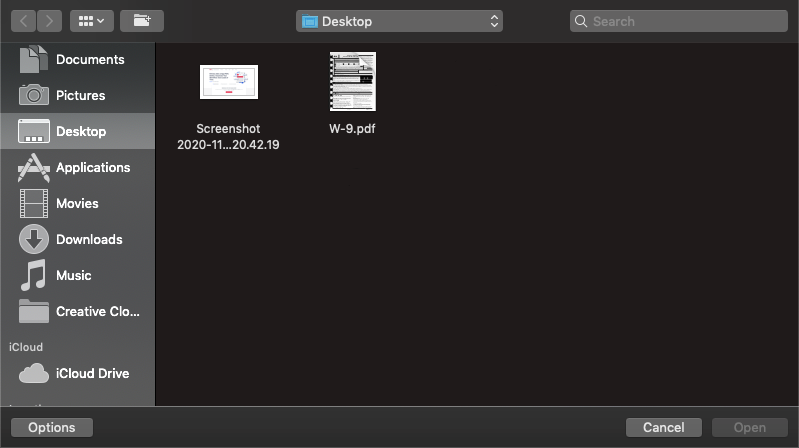The image size is (799, 448).
Task: Select the Screenshot file thumbnail
Action: pos(229,82)
